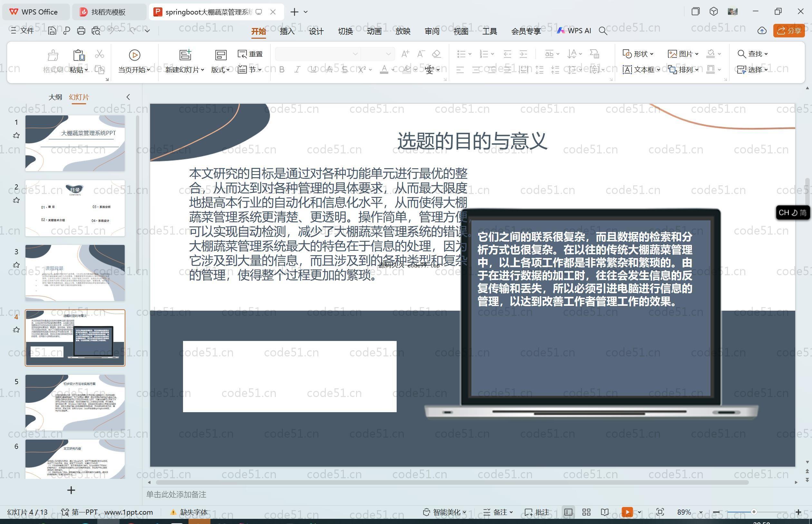Screen dimensions: 812x524
Task: Click the cloud upload icon
Action: (762, 31)
